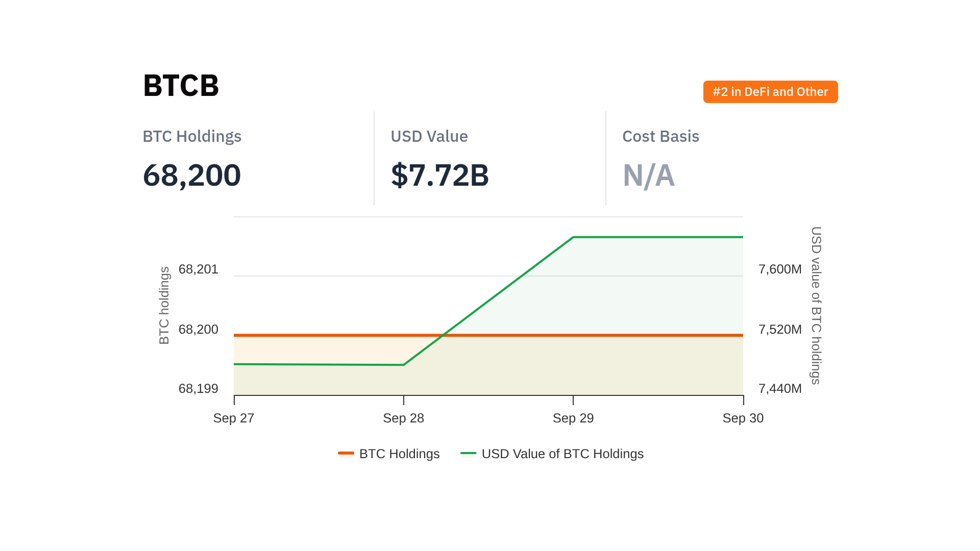Click the Cost Basis label

point(660,136)
